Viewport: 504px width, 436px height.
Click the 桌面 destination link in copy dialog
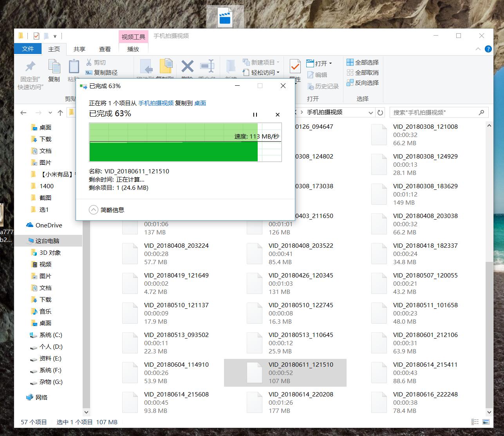click(200, 103)
